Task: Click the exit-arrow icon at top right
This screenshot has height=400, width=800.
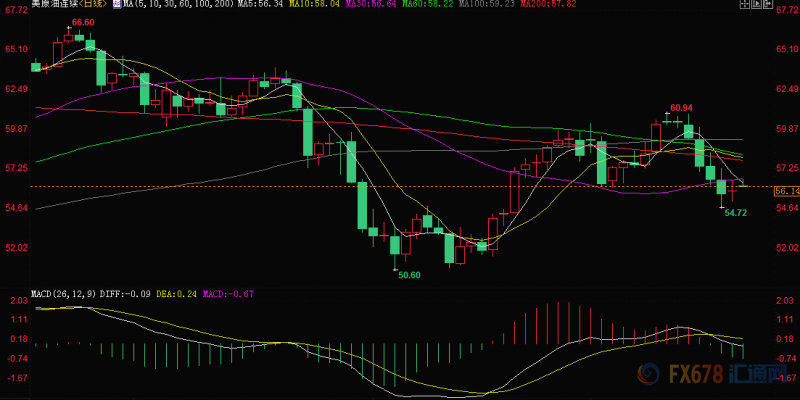Action: tap(768, 4)
